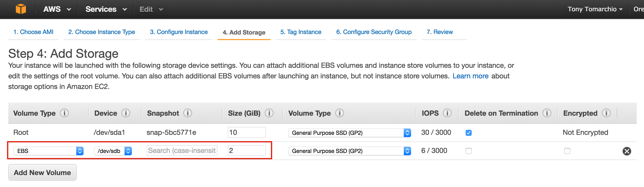Enable Encrypted checkbox for EBS volume
The width and height of the screenshot is (644, 187).
567,151
